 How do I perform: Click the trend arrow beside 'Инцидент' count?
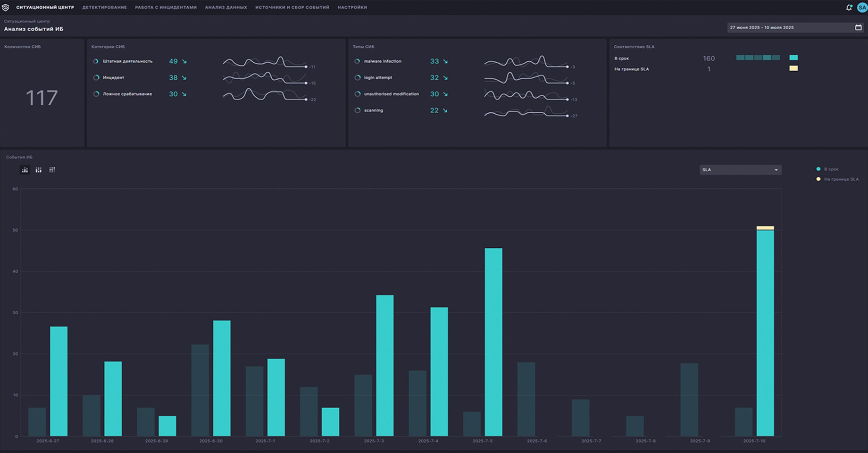tap(184, 78)
